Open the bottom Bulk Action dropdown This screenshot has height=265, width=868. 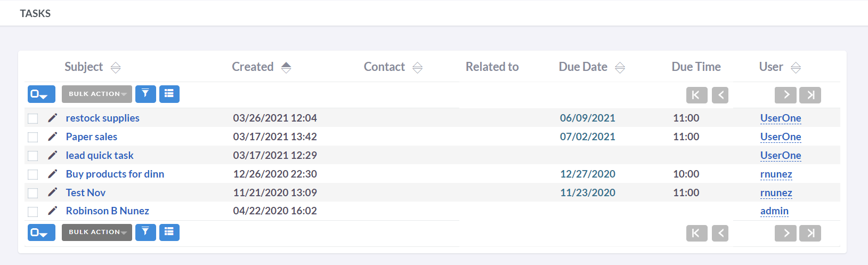97,232
